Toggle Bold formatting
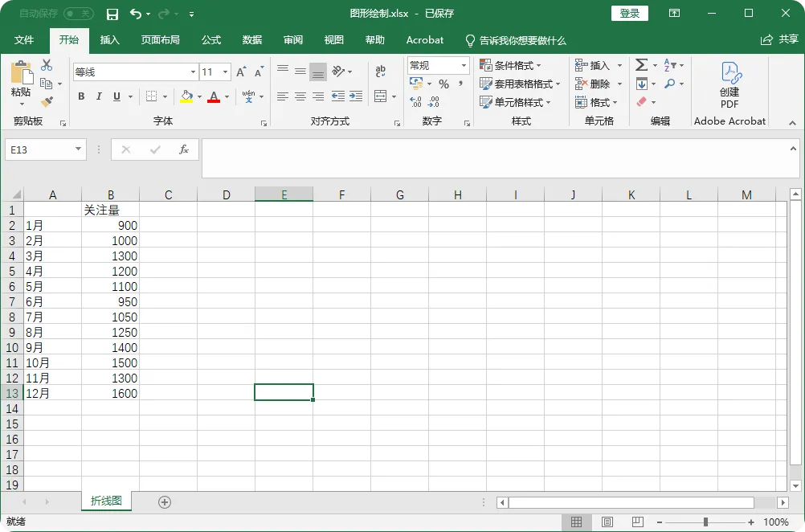This screenshot has width=805, height=532. click(81, 96)
